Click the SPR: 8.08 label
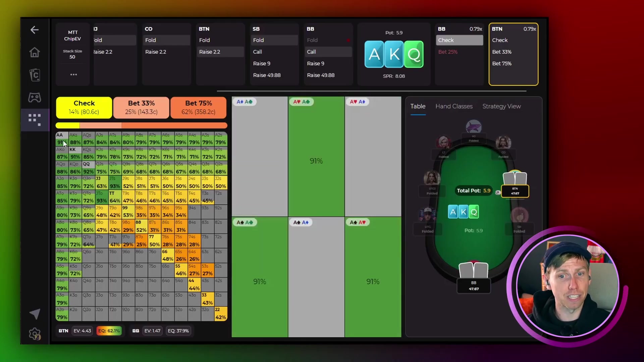 point(394,76)
